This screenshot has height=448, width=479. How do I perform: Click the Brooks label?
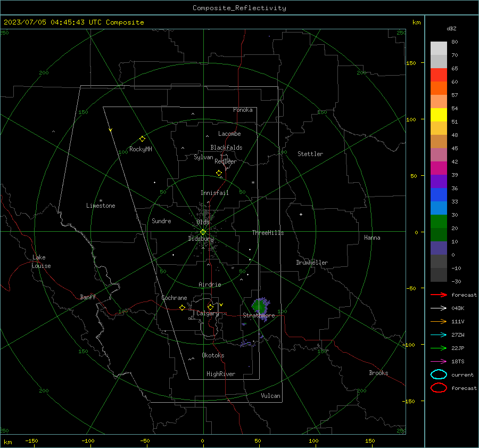pos(378,373)
